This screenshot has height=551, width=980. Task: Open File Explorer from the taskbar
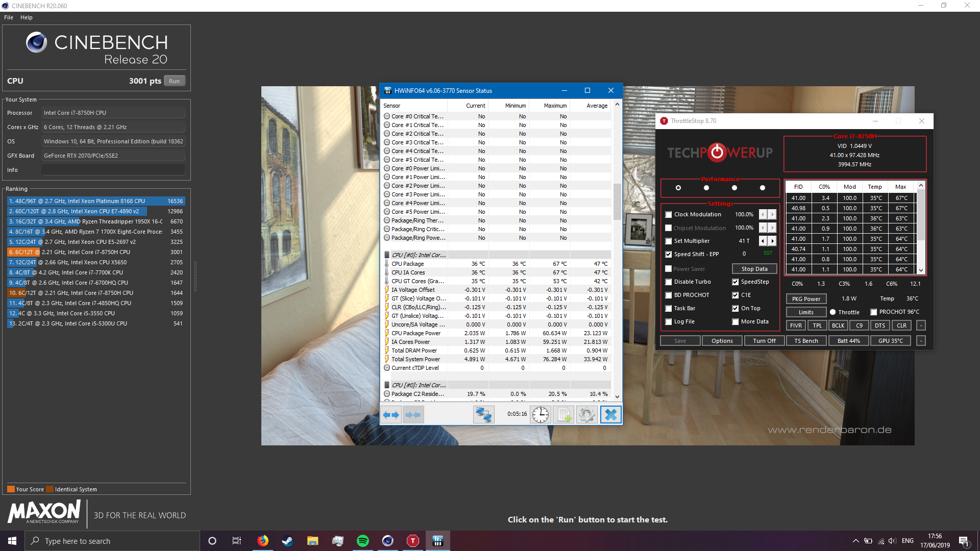(x=312, y=541)
